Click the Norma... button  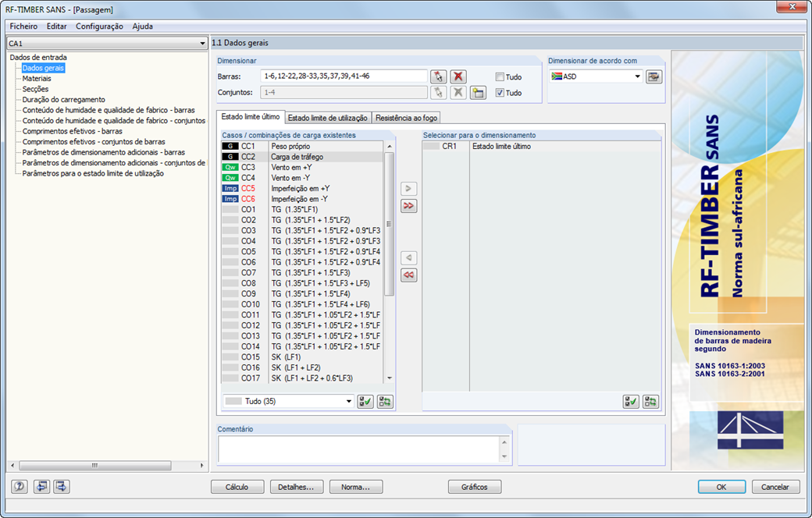click(x=356, y=487)
